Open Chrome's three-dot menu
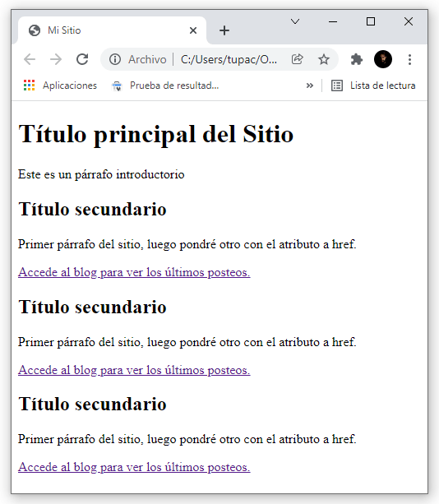 click(x=409, y=59)
